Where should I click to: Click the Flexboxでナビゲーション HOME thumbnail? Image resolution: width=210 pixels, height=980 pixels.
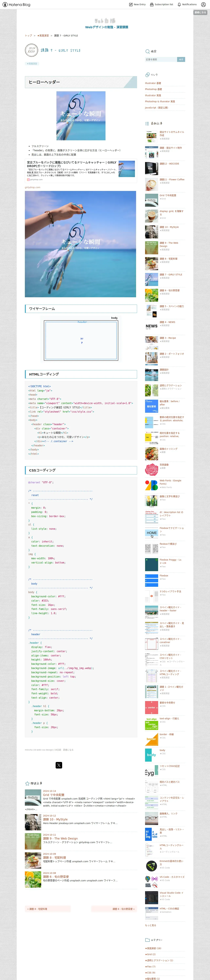coord(151,533)
